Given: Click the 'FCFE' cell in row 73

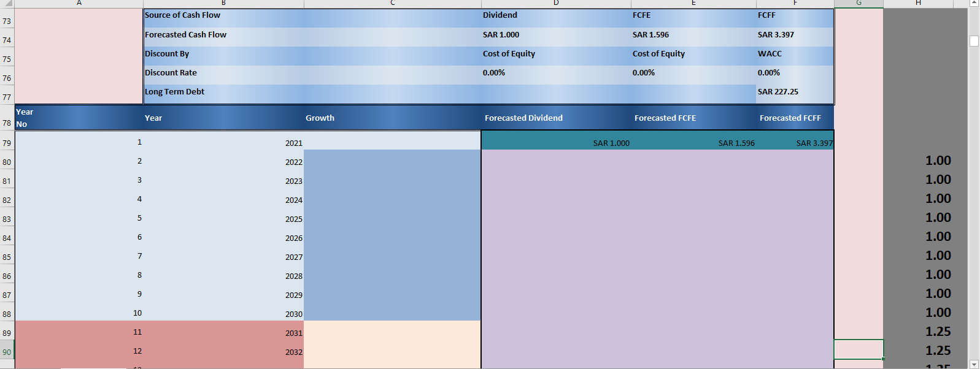Looking at the screenshot, I should pos(693,18).
